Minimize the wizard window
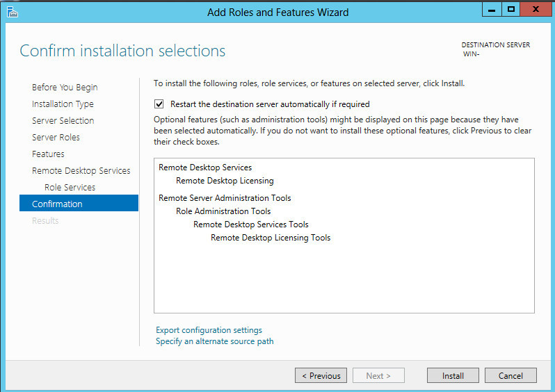 coord(492,10)
